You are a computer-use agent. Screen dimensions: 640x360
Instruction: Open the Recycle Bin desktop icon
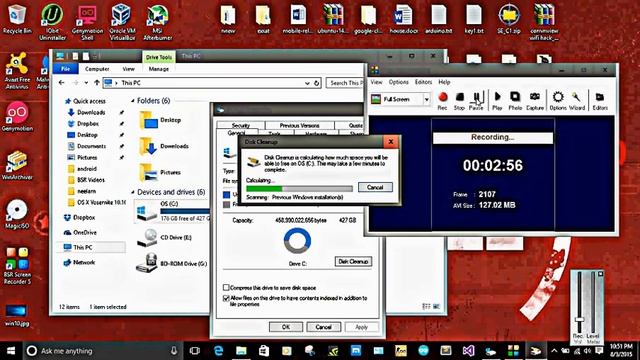[17, 19]
